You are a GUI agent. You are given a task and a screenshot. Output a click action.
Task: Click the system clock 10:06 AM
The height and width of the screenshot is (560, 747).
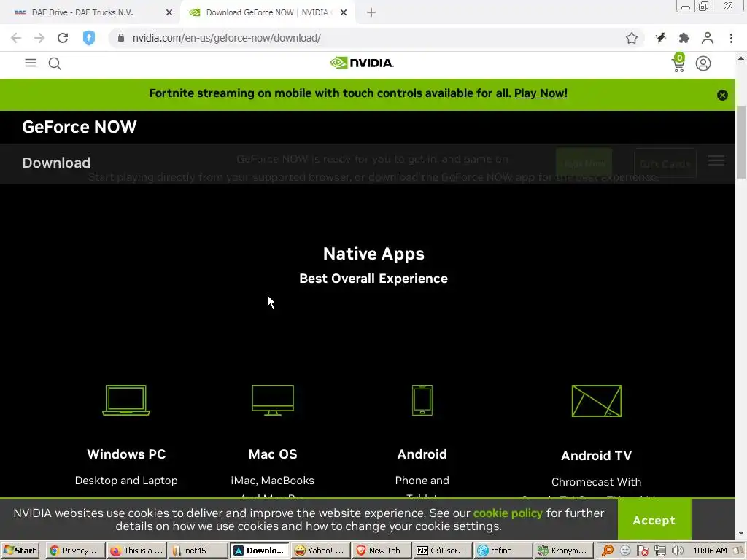coord(711,551)
